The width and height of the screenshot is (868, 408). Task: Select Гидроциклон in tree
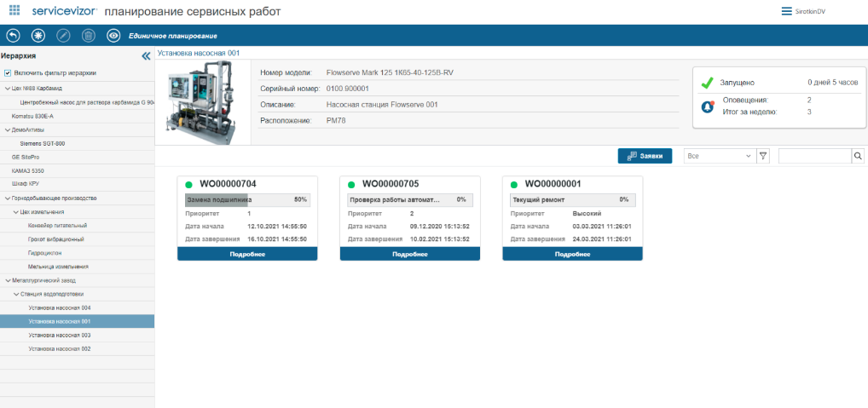(x=45, y=253)
